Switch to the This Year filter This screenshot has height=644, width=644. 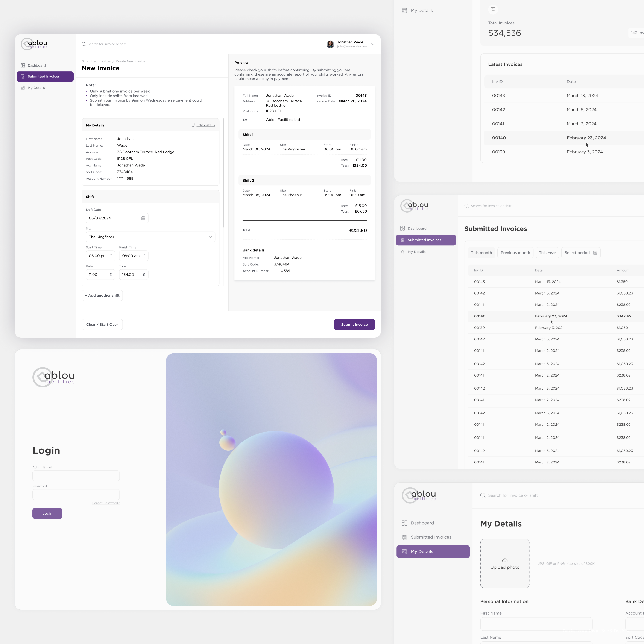[547, 252]
